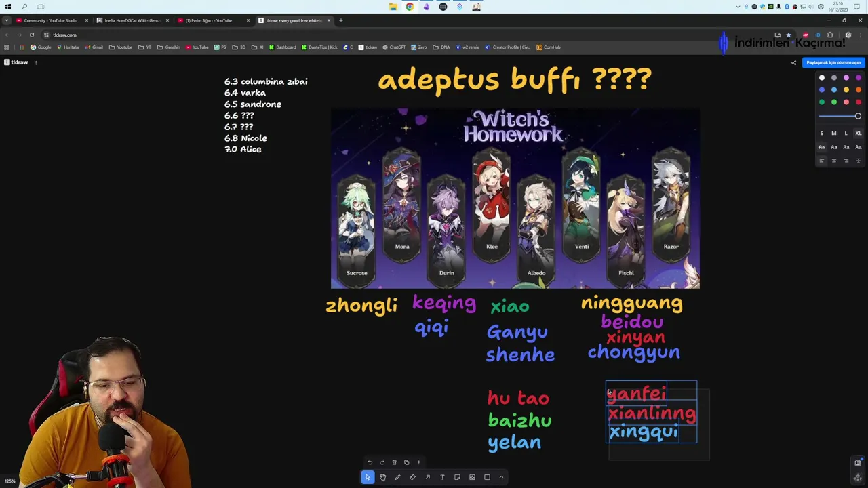Open File Explorer from top taskbar

[x=393, y=7]
